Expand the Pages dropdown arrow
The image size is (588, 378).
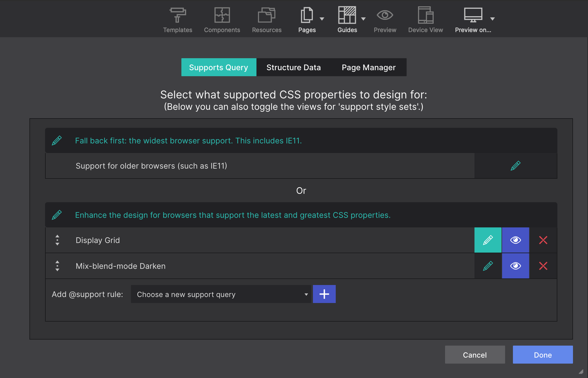pyautogui.click(x=322, y=19)
